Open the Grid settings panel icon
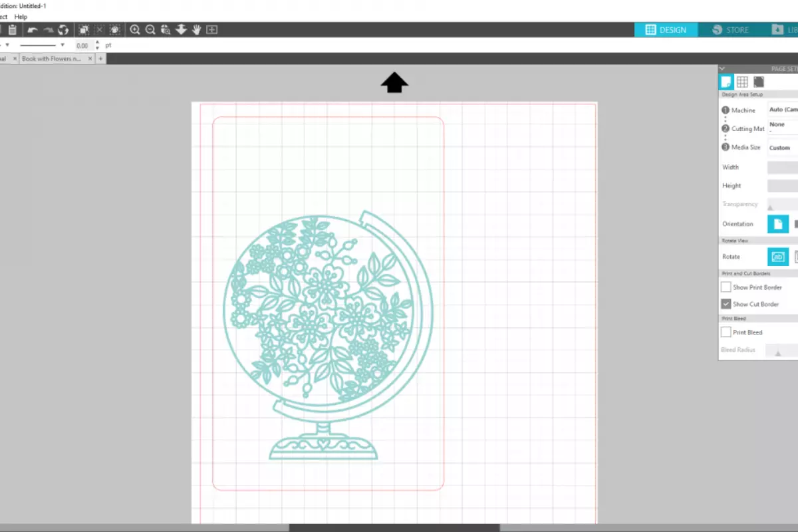 pos(742,82)
